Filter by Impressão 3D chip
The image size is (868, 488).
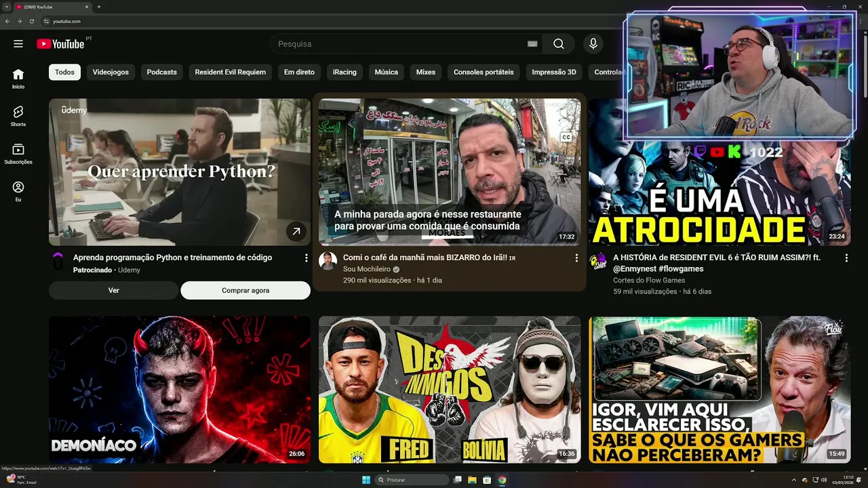554,73
